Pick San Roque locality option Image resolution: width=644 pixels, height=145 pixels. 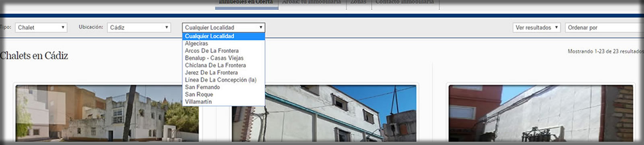[223, 94]
